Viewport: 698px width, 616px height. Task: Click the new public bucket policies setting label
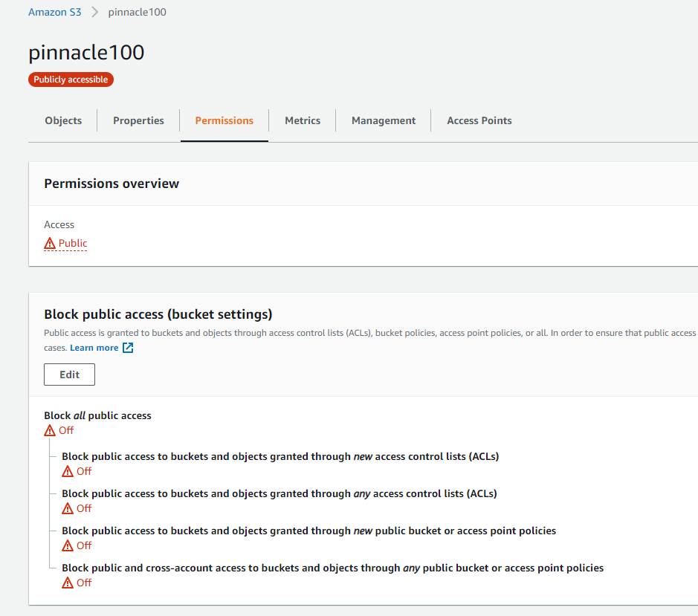point(309,531)
